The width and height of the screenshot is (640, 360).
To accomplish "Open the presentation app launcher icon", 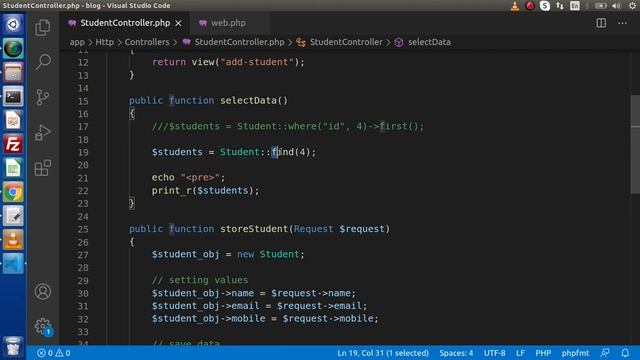I will tap(13, 120).
